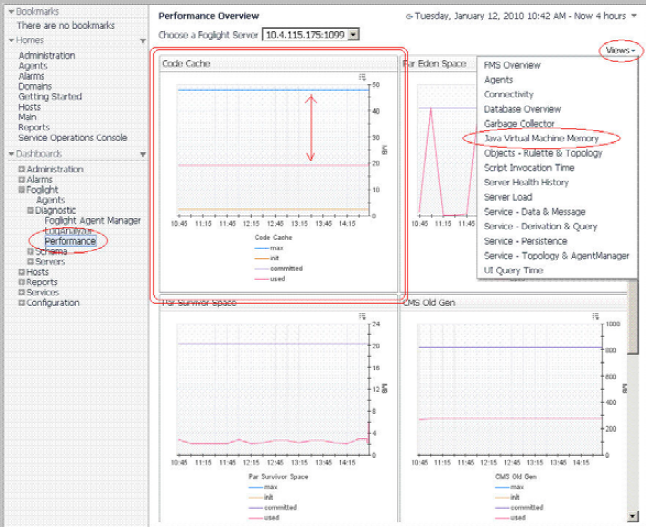Open Foglight Agent Manager dashboard
This screenshot has width=646, height=527.
pyautogui.click(x=92, y=221)
